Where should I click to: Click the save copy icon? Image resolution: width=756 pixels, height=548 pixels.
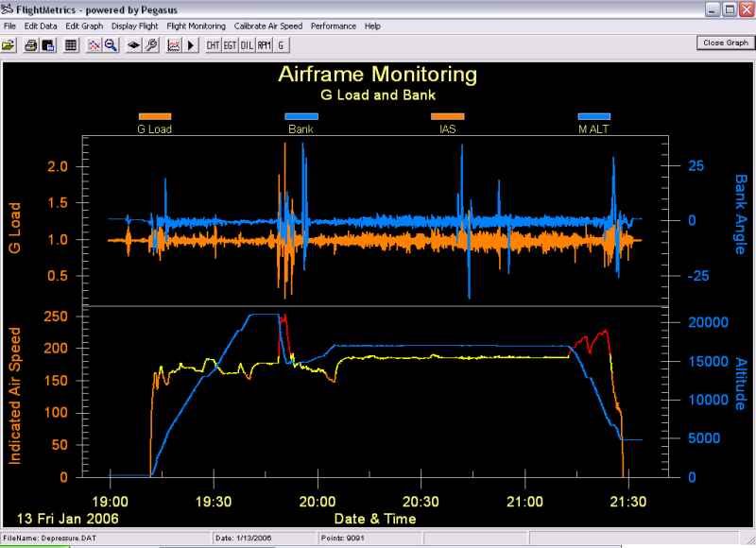47,44
